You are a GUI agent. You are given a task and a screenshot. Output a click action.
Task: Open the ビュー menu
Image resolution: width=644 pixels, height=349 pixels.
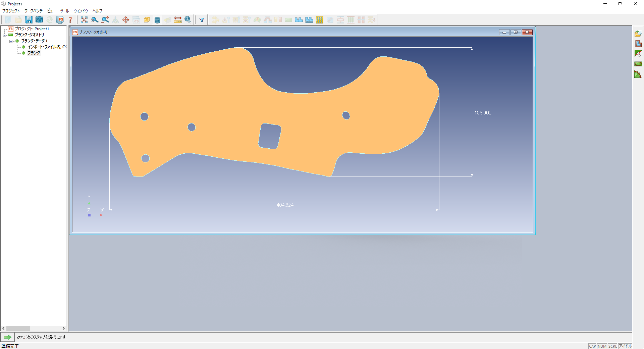pos(51,11)
